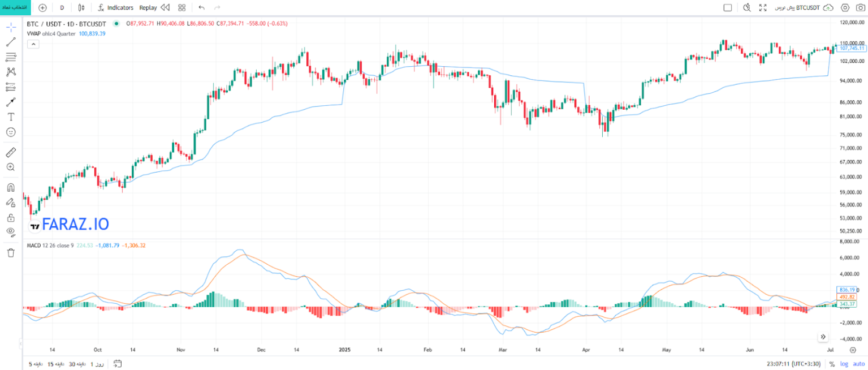
Task: Click the trash icon to remove drawings
Action: point(11,253)
